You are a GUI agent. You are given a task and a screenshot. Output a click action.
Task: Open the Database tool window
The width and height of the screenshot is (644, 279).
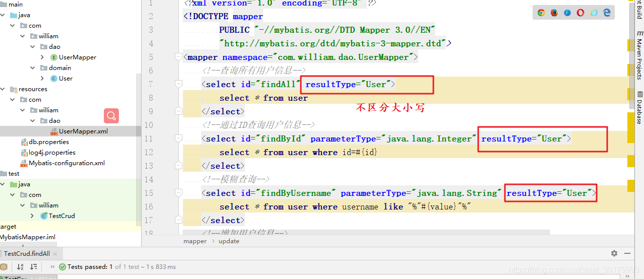coord(639,107)
